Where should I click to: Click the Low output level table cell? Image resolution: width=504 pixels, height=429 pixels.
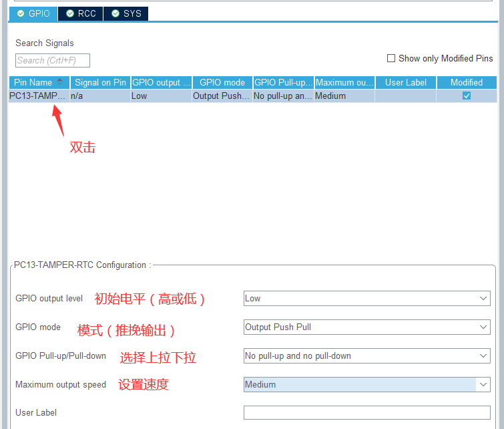pyautogui.click(x=162, y=96)
